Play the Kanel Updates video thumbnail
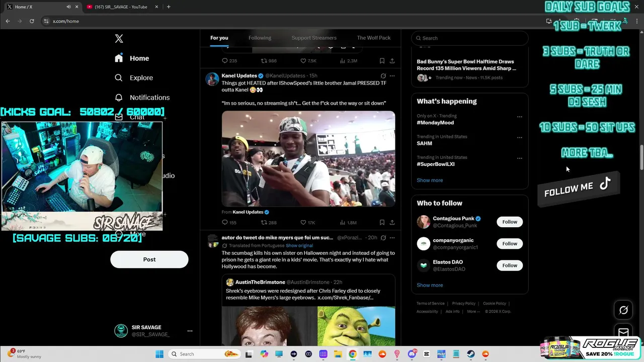The image size is (644, 362). (x=308, y=158)
